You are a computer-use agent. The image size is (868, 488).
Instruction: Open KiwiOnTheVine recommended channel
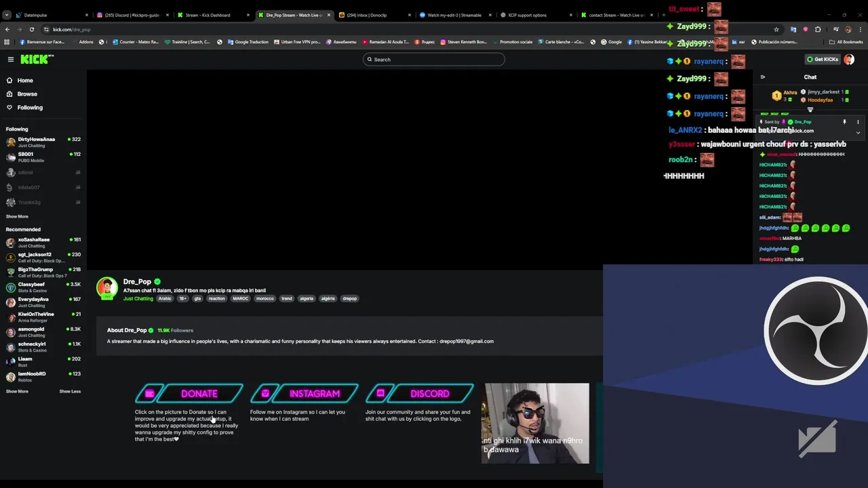coord(43,317)
